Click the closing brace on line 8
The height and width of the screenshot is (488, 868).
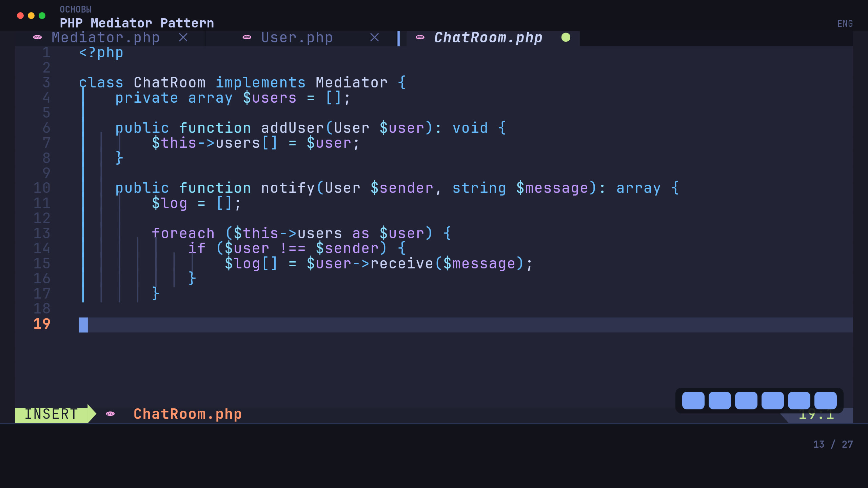click(119, 158)
